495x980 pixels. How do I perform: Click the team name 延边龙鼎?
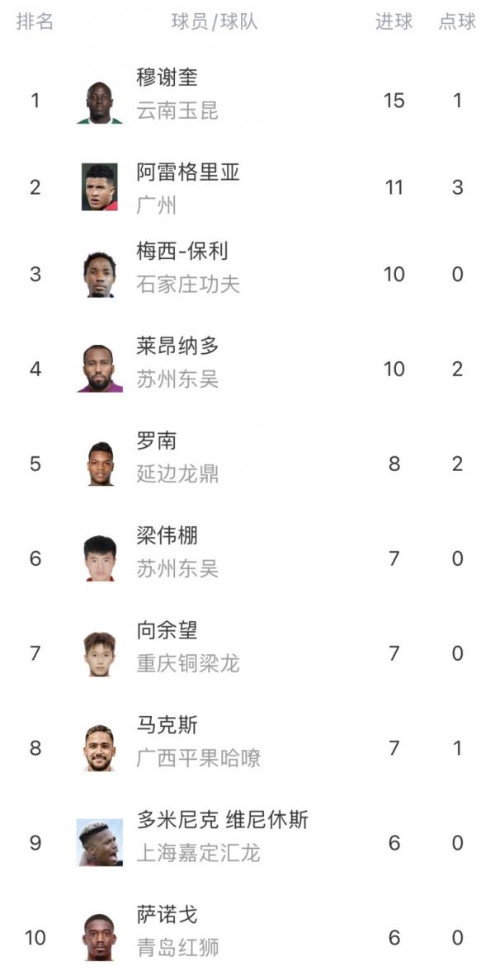coord(177,474)
